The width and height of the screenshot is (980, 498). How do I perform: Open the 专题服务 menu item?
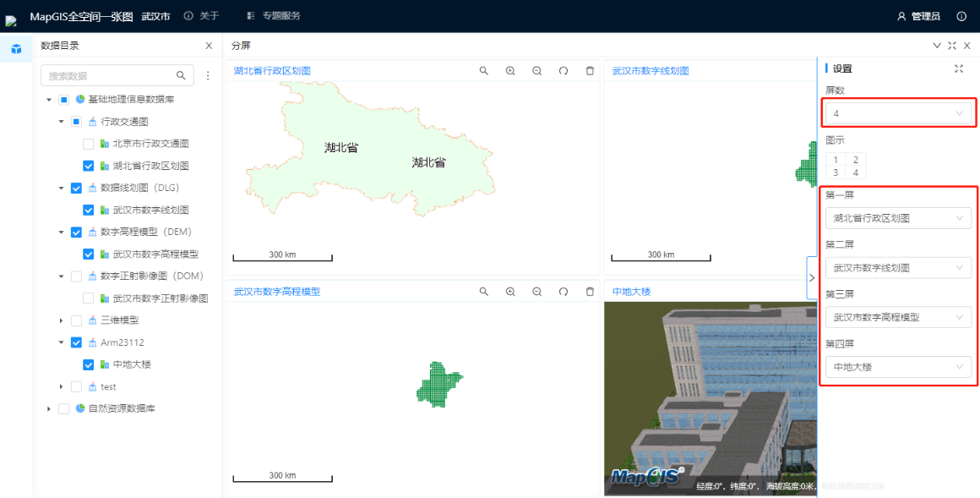tap(274, 15)
